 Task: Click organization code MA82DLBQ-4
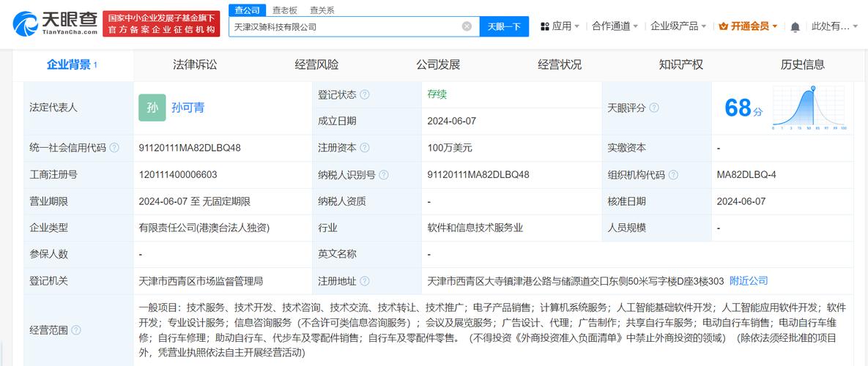pos(746,175)
